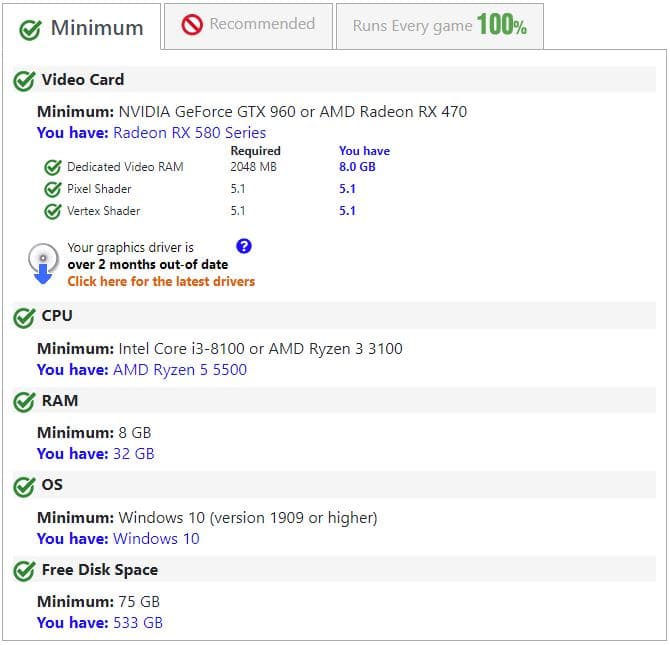Image resolution: width=670 pixels, height=645 pixels.
Task: Click the driver download disc icon
Action: [x=43, y=263]
